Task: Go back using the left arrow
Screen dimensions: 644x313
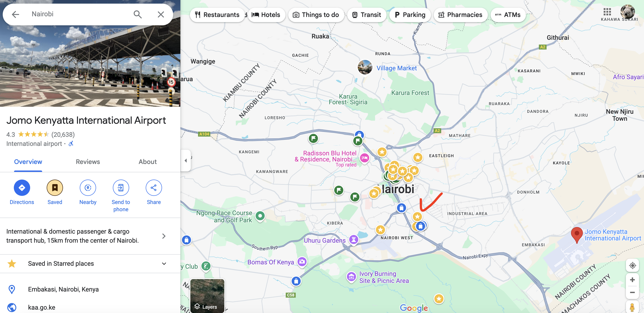Action: (x=15, y=14)
